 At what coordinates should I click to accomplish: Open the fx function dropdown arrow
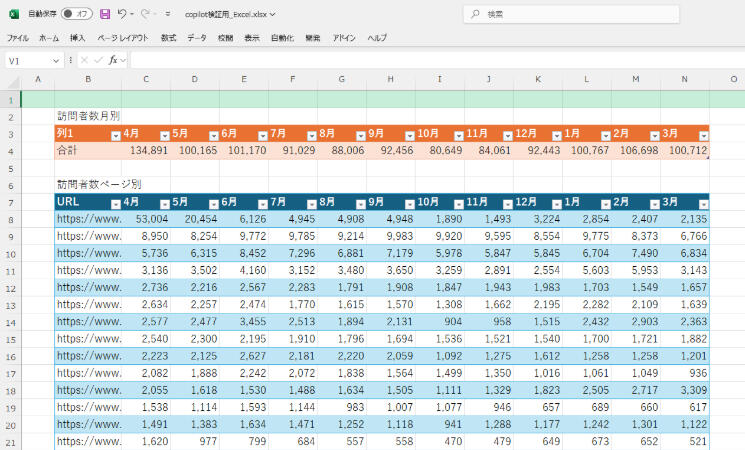pos(123,60)
